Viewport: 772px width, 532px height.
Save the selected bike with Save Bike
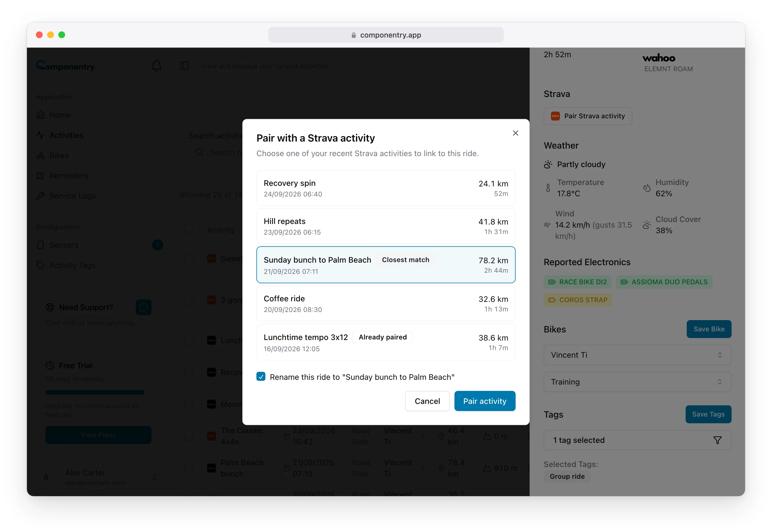click(709, 329)
